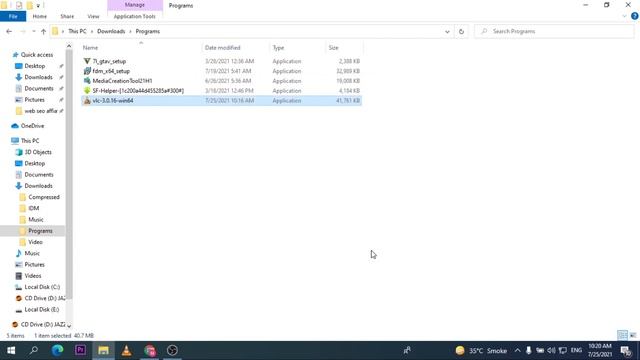Open the Home ribbon tab
This screenshot has width=640, height=360.
40,16
